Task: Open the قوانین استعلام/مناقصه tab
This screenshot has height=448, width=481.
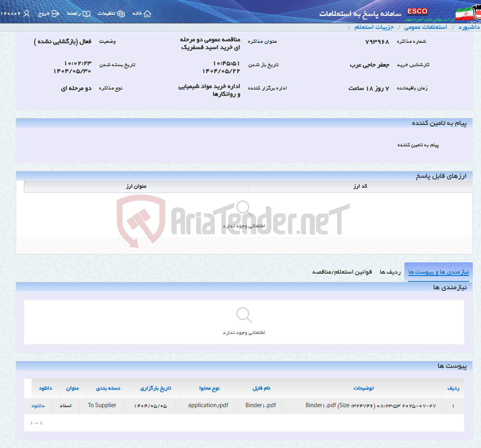Action: point(346,272)
